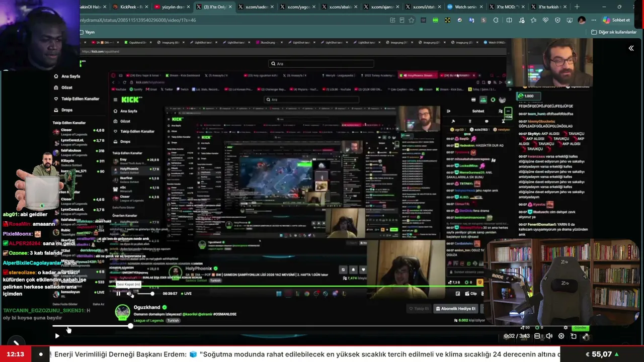
Task: Open the inner Kick hamburger menu
Action: (115, 100)
